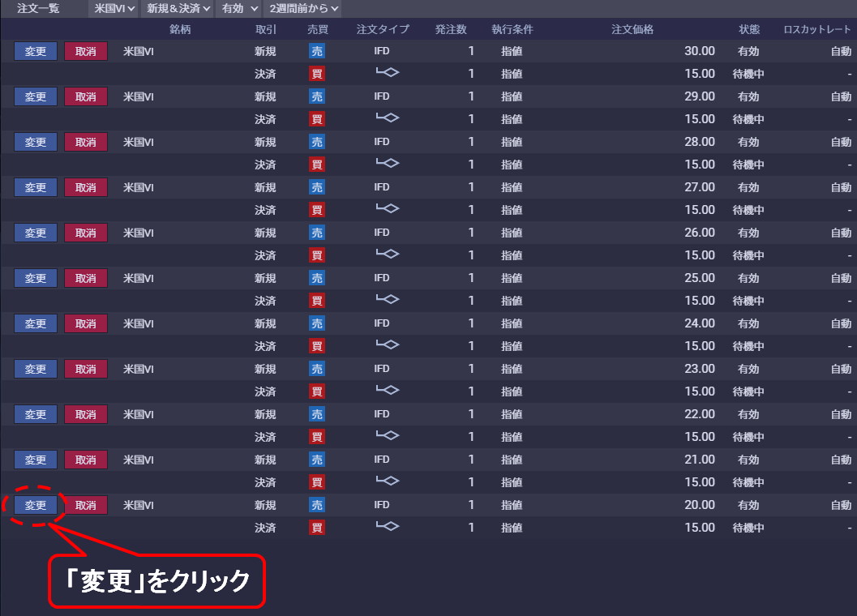The width and height of the screenshot is (857, 616).
Task: Click the 銘柄 column header
Action: tap(180, 29)
